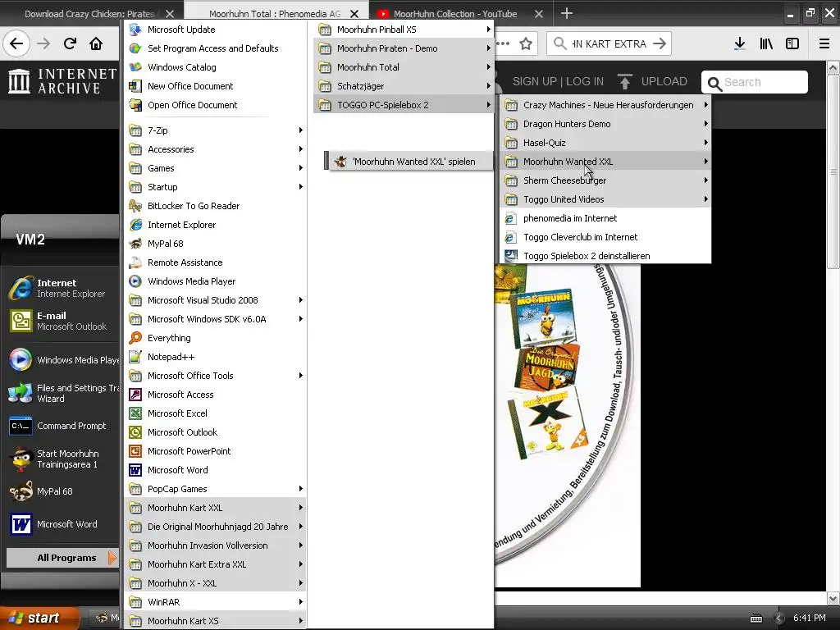This screenshot has width=840, height=630.
Task: Open Toggo Cleverclub im Internet shortcut
Action: 605,237
